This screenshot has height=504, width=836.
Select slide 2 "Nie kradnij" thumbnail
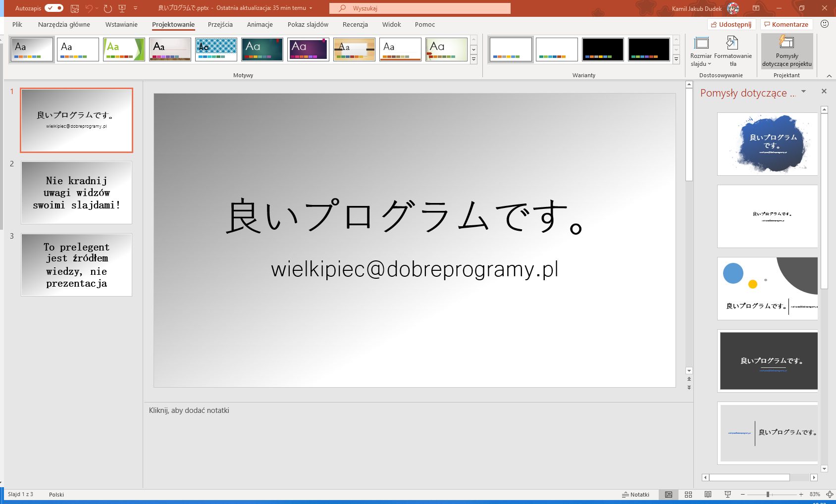click(x=77, y=193)
